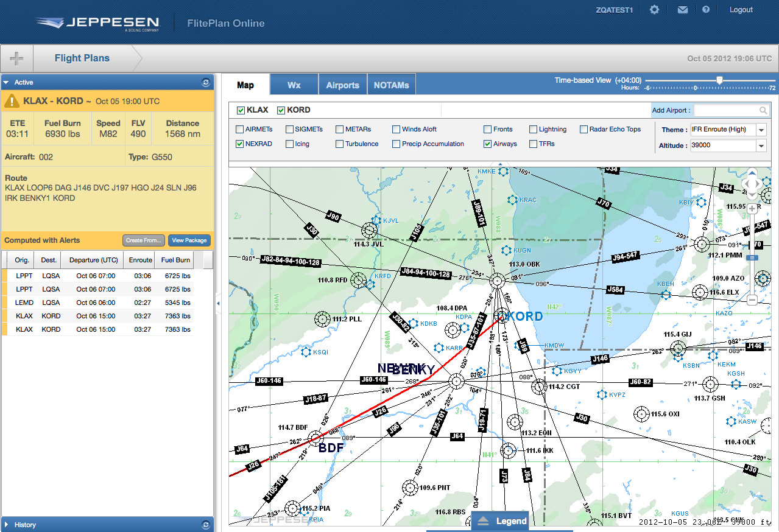
Task: Open the settings gear in the header
Action: click(x=654, y=9)
